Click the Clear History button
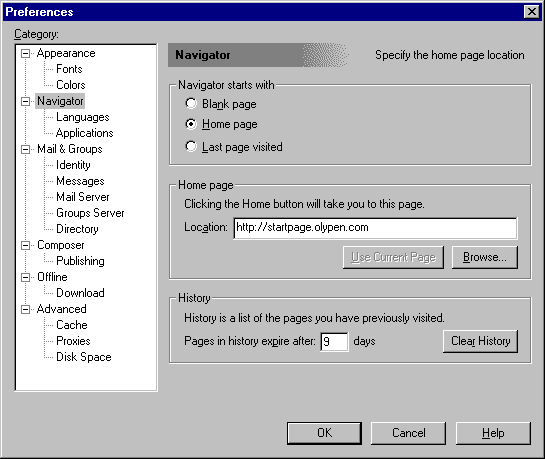Image resolution: width=545 pixels, height=459 pixels. [480, 341]
